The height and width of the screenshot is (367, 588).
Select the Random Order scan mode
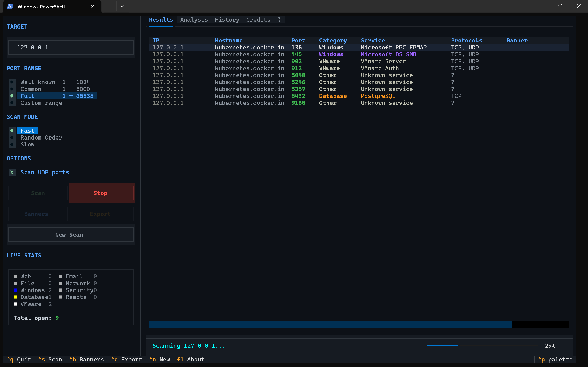(x=41, y=137)
